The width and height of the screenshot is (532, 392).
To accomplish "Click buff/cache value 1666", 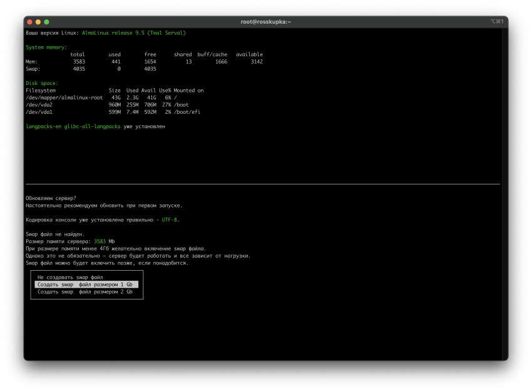I will pyautogui.click(x=221, y=62).
